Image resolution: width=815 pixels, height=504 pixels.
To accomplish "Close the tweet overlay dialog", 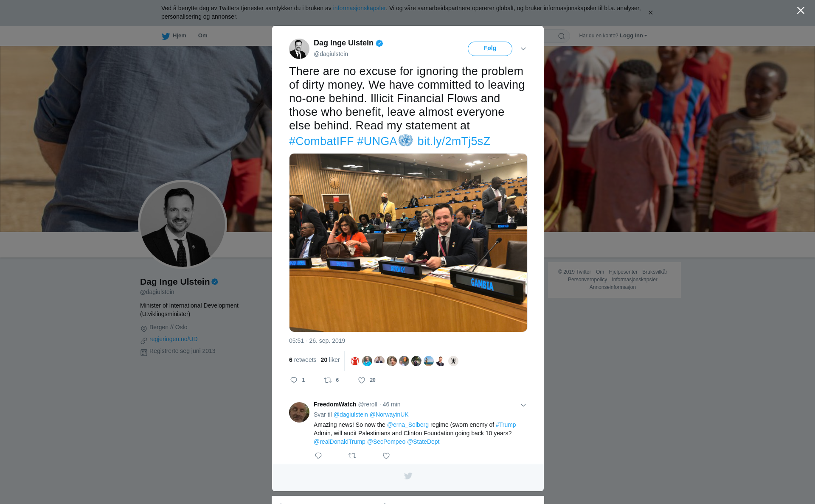I will (801, 11).
